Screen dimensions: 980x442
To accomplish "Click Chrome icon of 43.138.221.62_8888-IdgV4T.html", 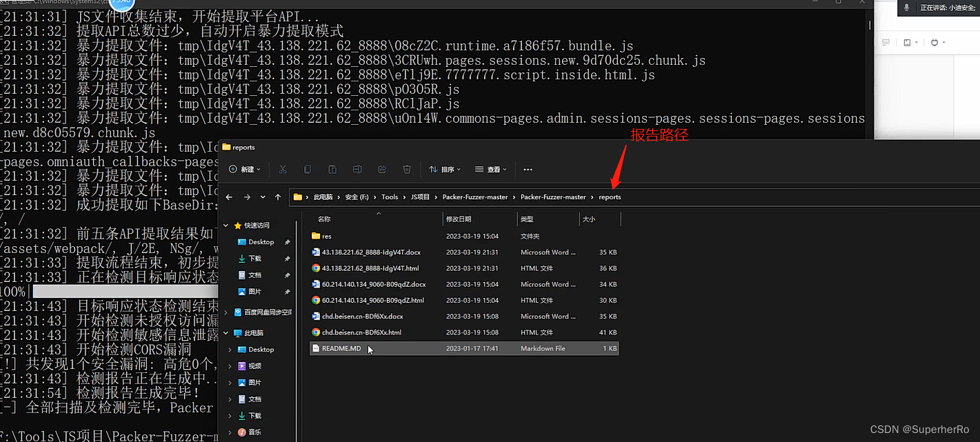I will pos(316,268).
